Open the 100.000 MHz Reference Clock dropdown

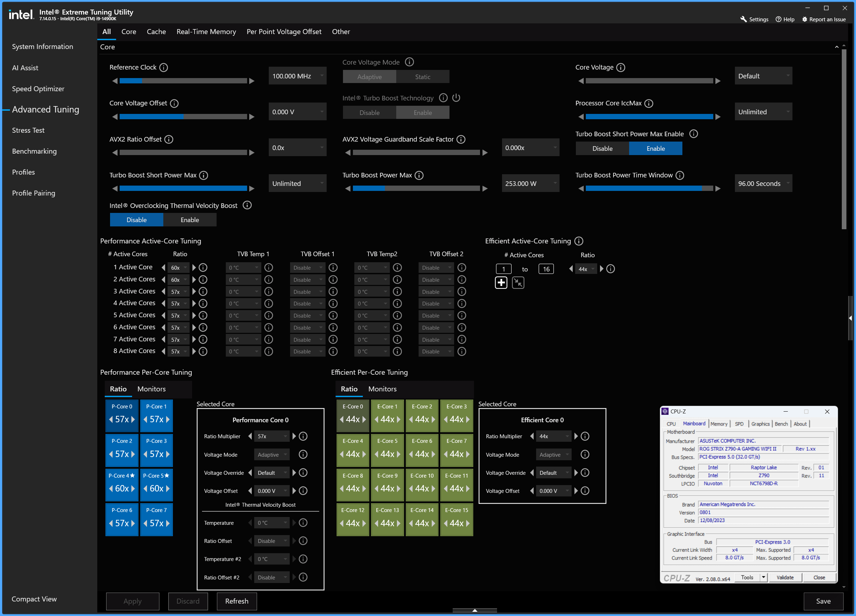(298, 76)
